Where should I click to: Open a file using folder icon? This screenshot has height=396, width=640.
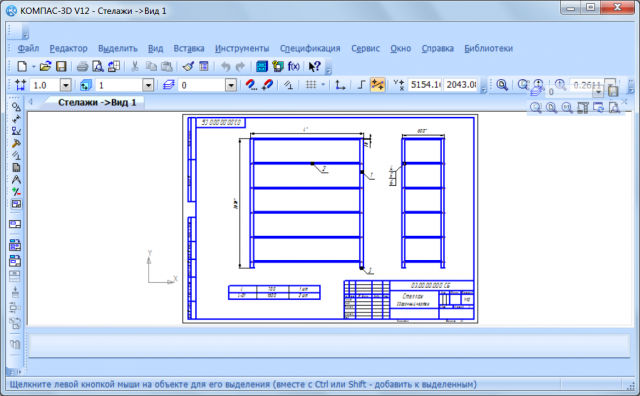click(x=45, y=66)
